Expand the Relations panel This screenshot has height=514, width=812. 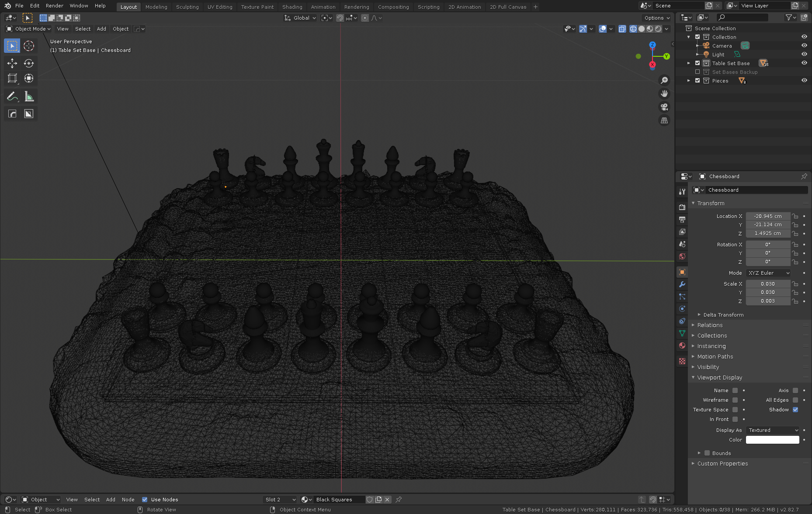click(x=710, y=325)
